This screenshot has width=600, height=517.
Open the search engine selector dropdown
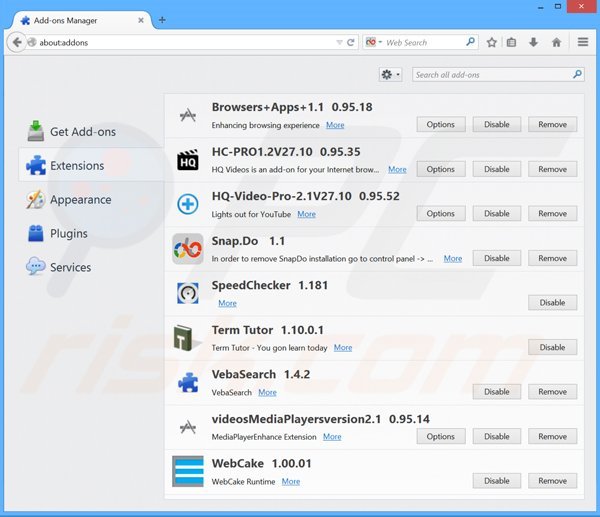374,42
